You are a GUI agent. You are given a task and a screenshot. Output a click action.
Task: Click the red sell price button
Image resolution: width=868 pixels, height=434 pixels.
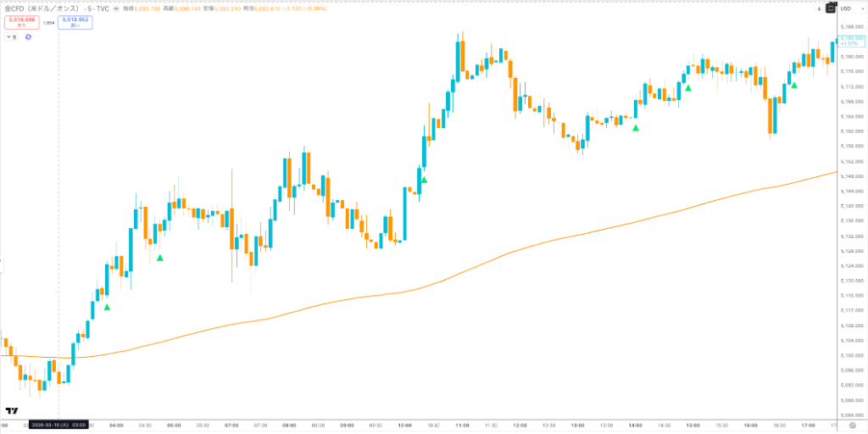pos(20,23)
